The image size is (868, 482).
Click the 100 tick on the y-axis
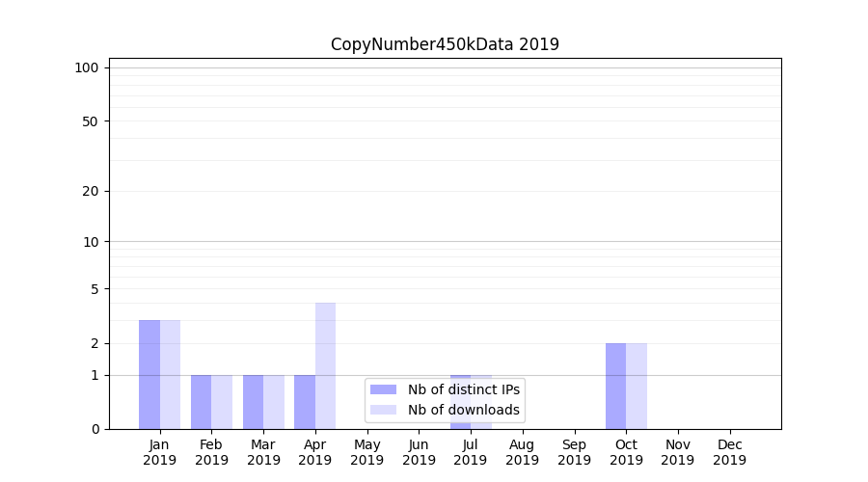click(x=87, y=67)
